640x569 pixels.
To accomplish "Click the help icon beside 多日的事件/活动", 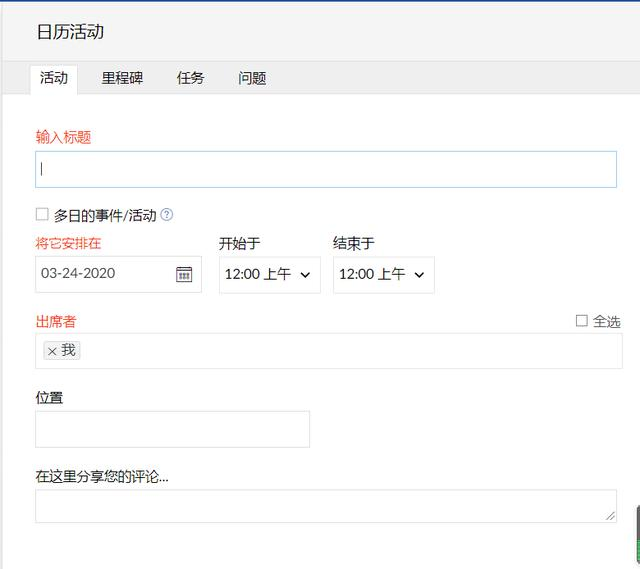I will click(x=167, y=214).
